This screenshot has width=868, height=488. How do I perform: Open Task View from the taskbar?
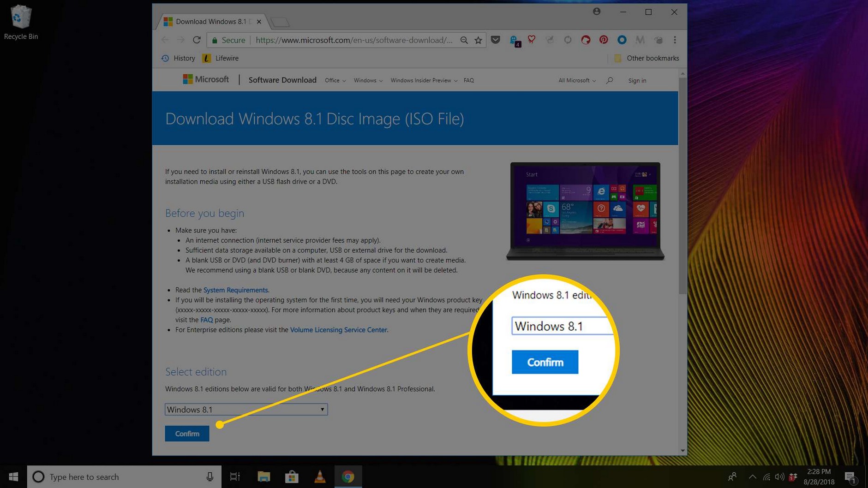[x=235, y=476]
